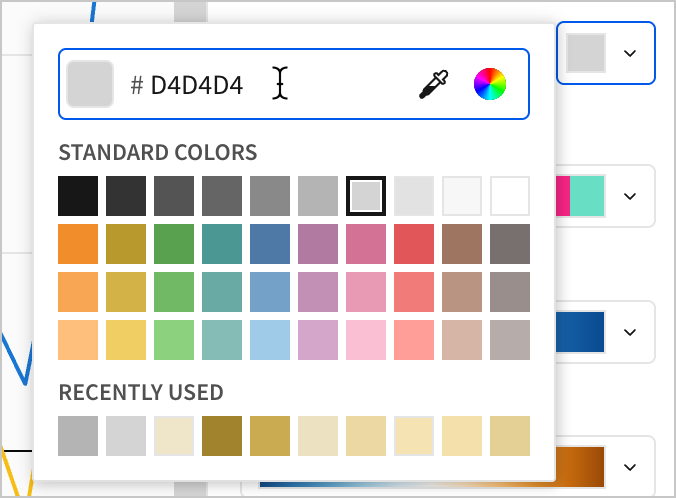Expand the gray color dropdown
The height and width of the screenshot is (498, 676).
630,53
